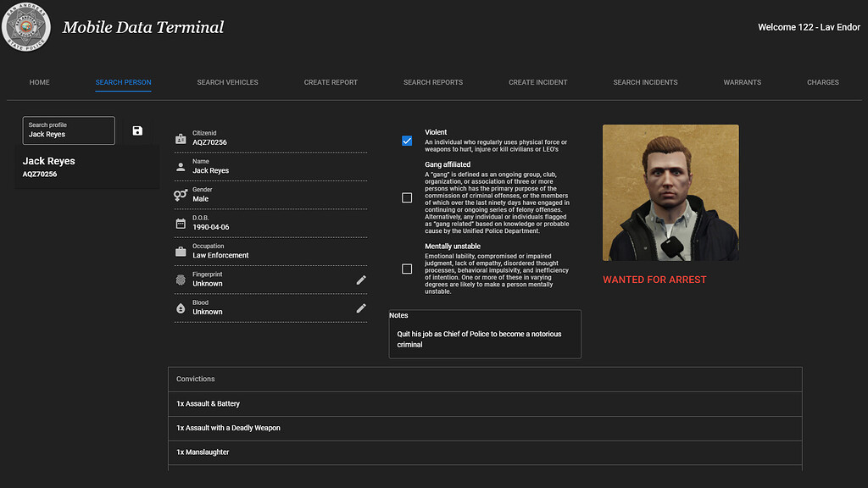Expand the 1x Assault & Battery conviction
Image resolution: width=868 pixels, height=488 pixels.
486,403
